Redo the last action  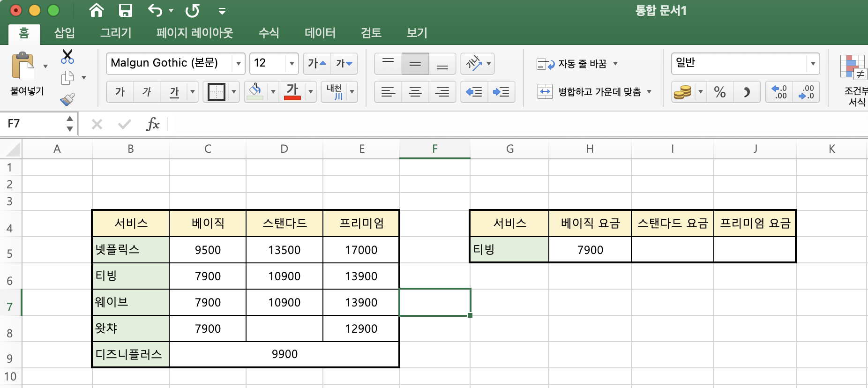coord(192,10)
